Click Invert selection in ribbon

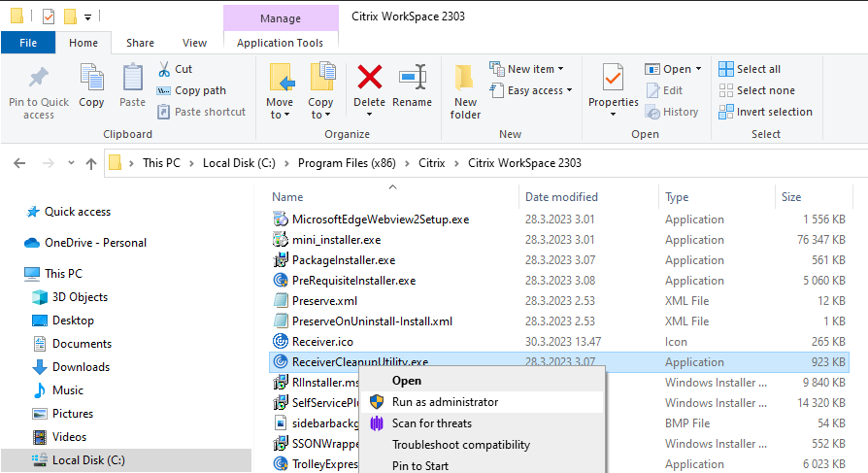click(766, 112)
